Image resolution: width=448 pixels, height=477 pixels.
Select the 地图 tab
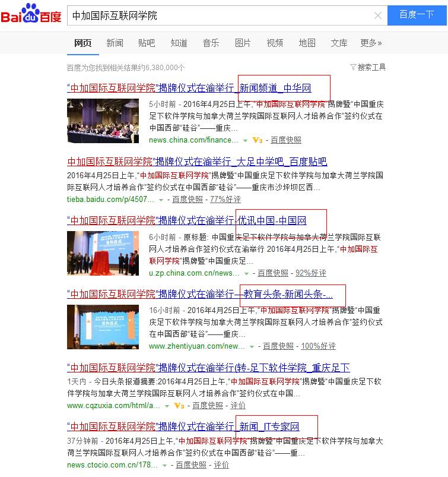point(307,43)
